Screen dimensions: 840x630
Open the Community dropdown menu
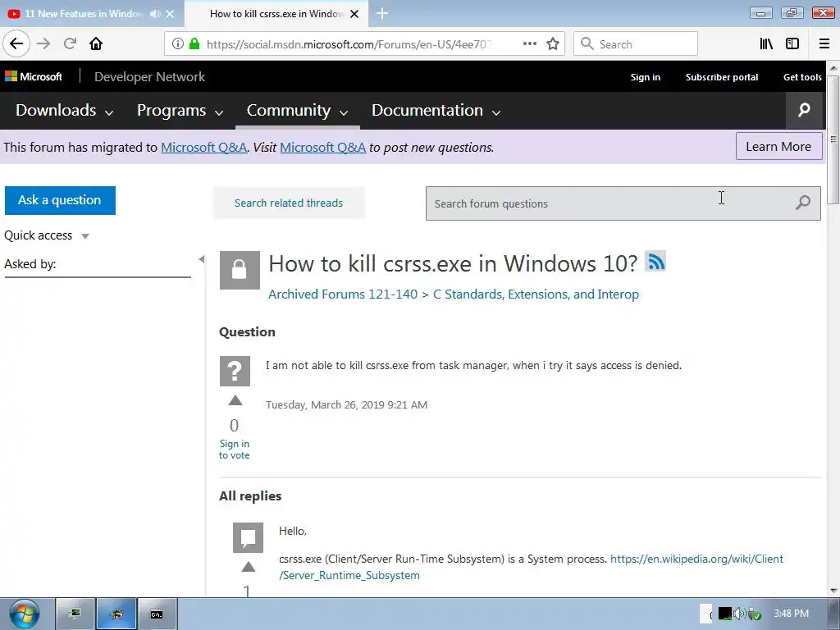click(297, 111)
